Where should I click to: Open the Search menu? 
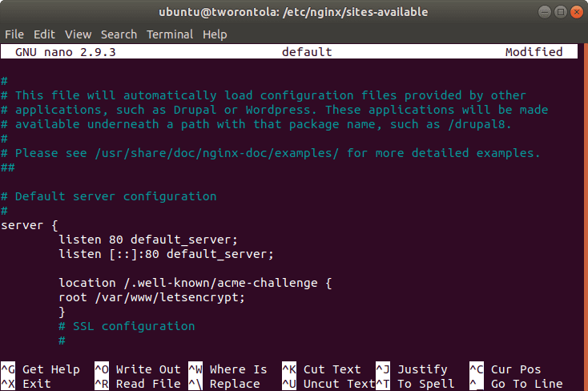[x=119, y=34]
